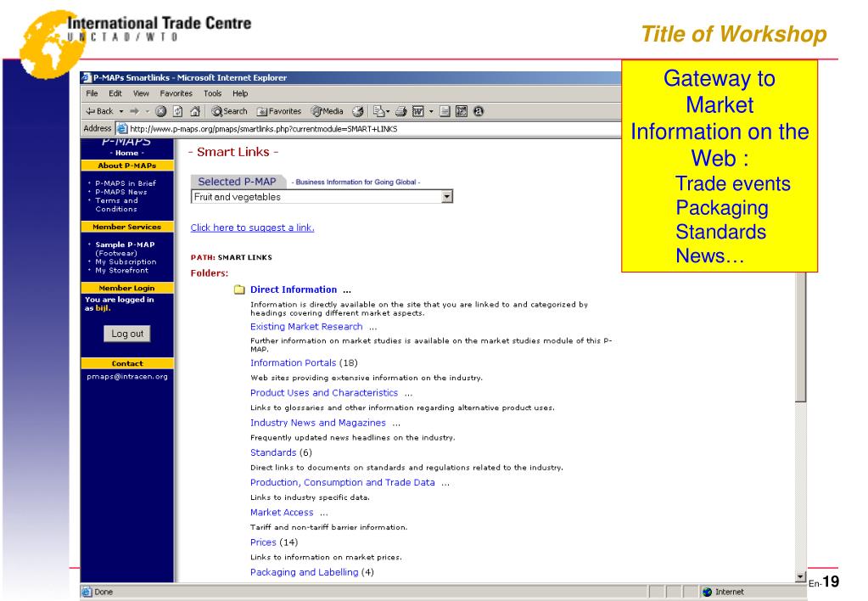This screenshot has height=601, width=868.
Task: Open Terms and Conditions sidebar link
Action: (116, 205)
